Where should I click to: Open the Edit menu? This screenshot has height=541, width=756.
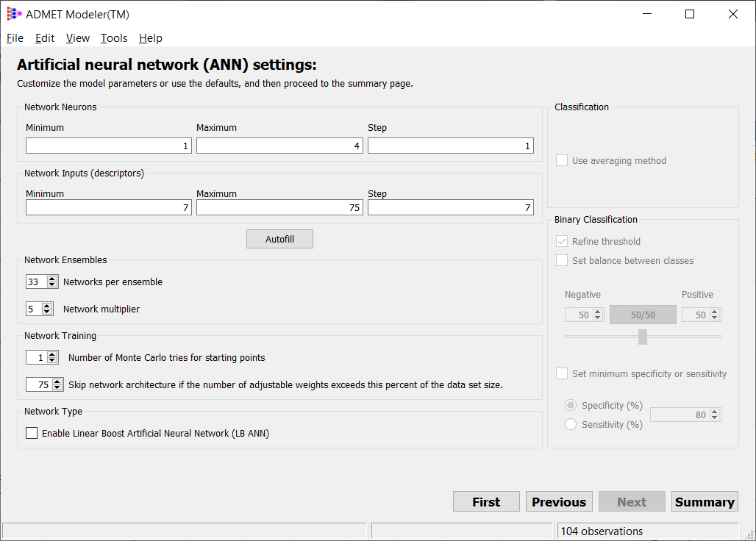coord(45,38)
